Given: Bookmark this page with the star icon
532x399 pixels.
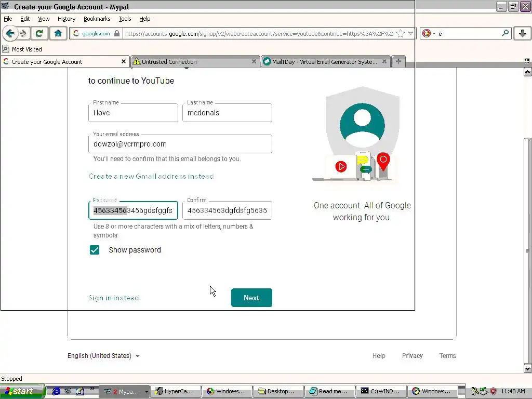Looking at the screenshot, I should coord(401,33).
